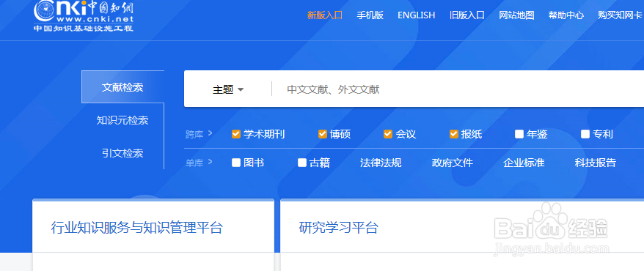The height and width of the screenshot is (271, 644).
Task: Enable the 专利 checkbox
Action: tap(585, 134)
